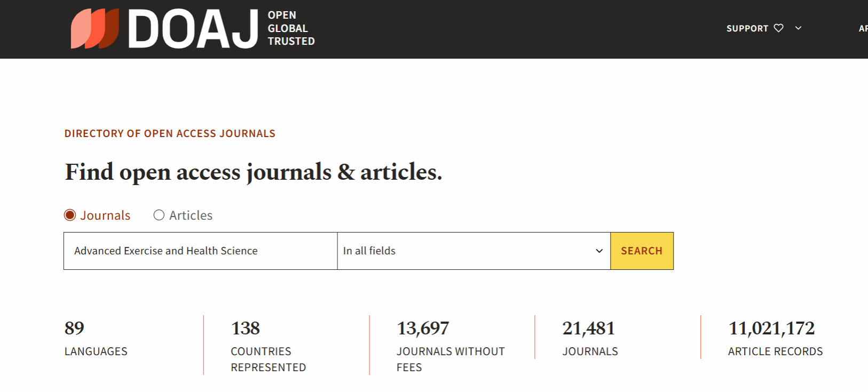
Task: Click the Articles radio label text
Action: pyautogui.click(x=191, y=215)
